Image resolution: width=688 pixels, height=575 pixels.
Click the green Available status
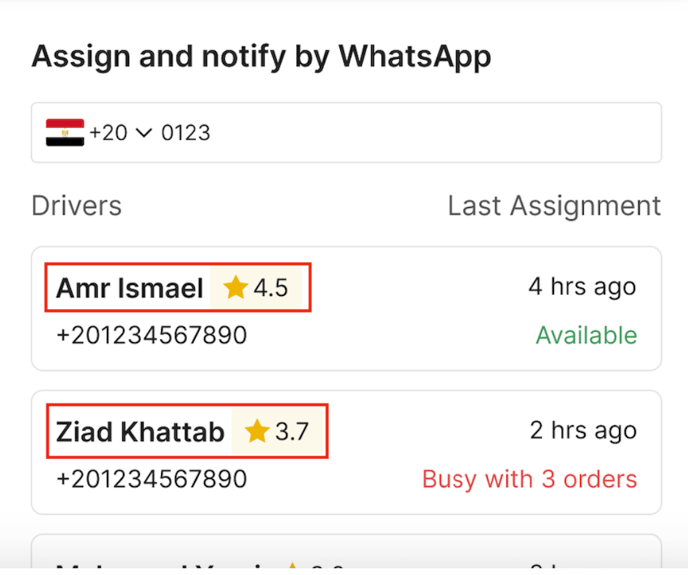586,335
